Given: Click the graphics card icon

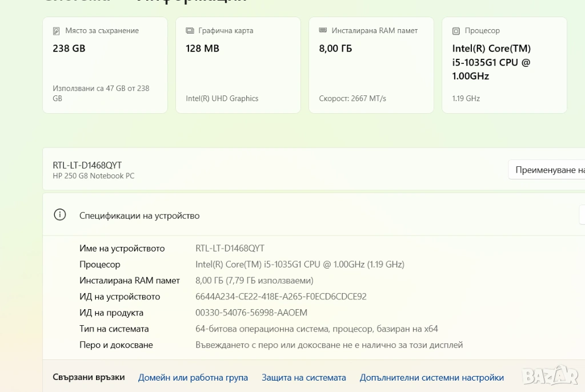Looking at the screenshot, I should 190,31.
